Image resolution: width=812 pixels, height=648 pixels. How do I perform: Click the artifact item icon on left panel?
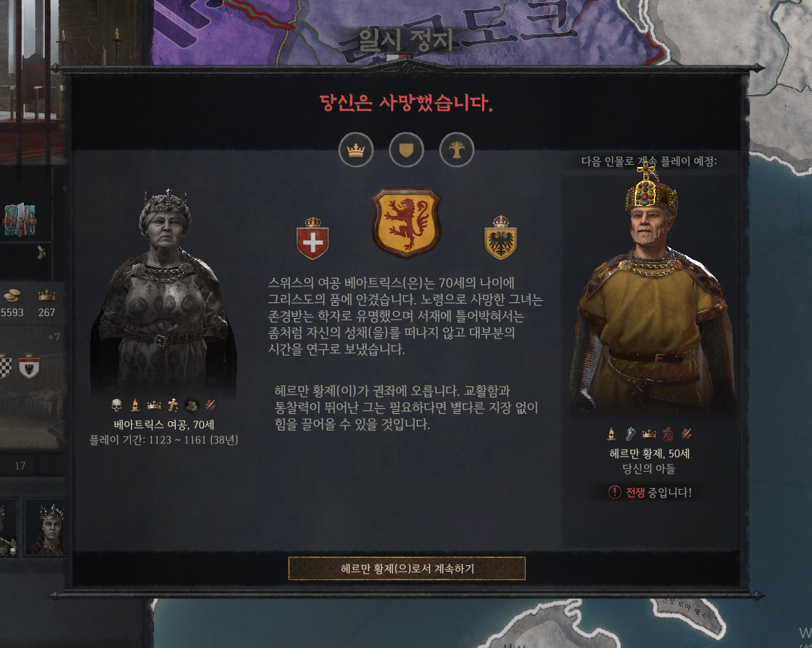click(x=19, y=220)
